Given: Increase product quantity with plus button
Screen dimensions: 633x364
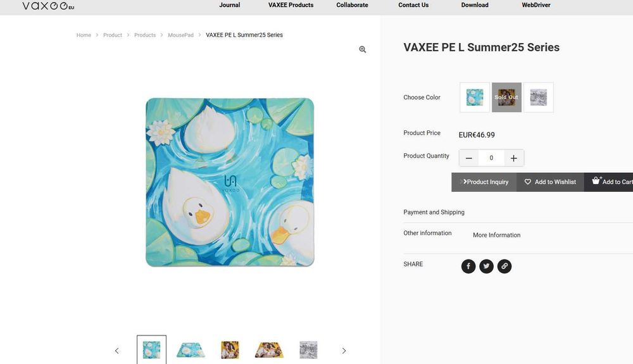Looking at the screenshot, I should click(x=513, y=158).
